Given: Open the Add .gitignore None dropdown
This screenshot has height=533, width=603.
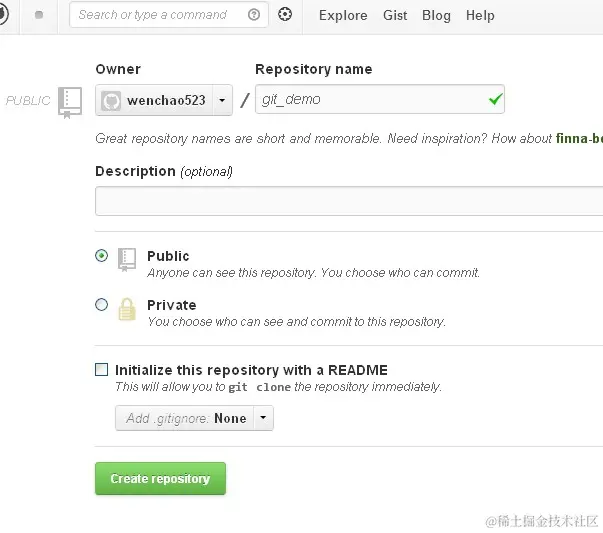Looking at the screenshot, I should [194, 418].
